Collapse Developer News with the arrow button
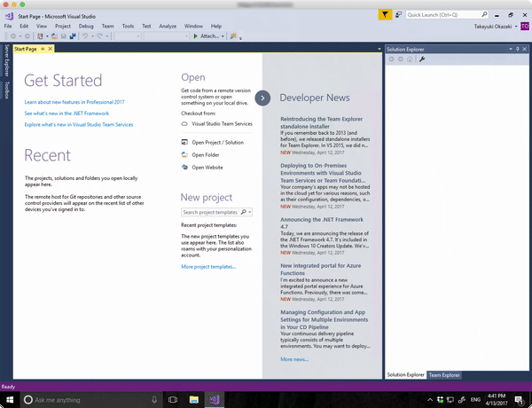This screenshot has width=532, height=408. coord(262,98)
